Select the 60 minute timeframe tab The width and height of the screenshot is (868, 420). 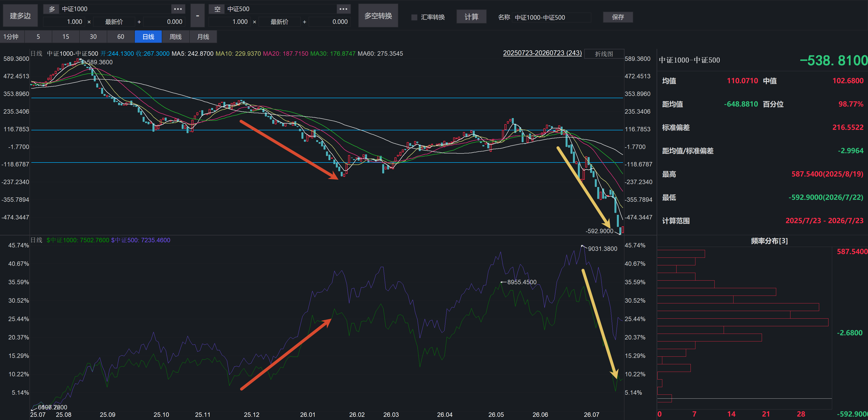[121, 37]
